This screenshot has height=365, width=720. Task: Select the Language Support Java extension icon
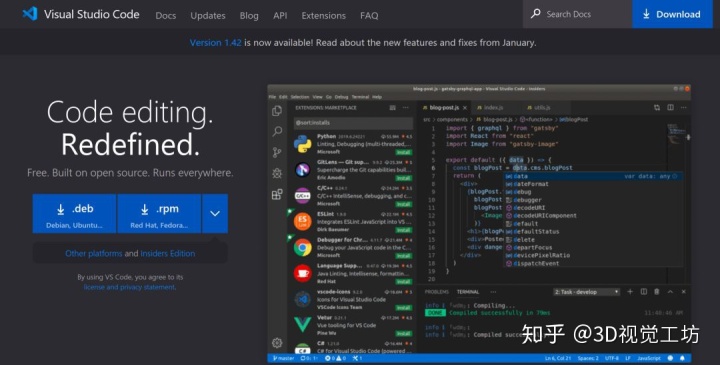[303, 273]
